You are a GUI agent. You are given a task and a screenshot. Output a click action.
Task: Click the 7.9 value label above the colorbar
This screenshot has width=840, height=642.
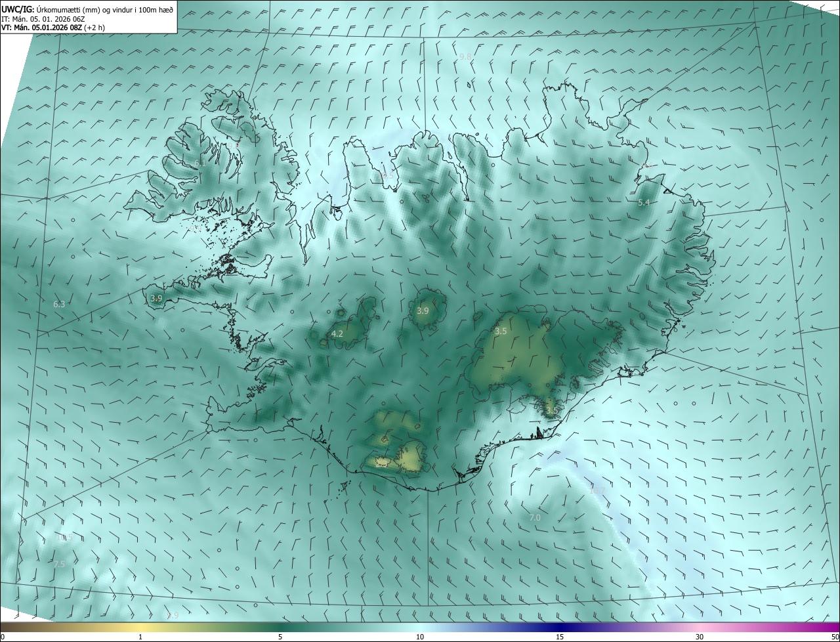tap(172, 615)
